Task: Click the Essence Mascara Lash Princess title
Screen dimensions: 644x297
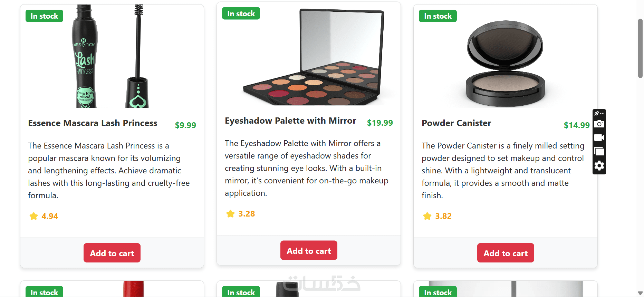Action: coord(93,123)
